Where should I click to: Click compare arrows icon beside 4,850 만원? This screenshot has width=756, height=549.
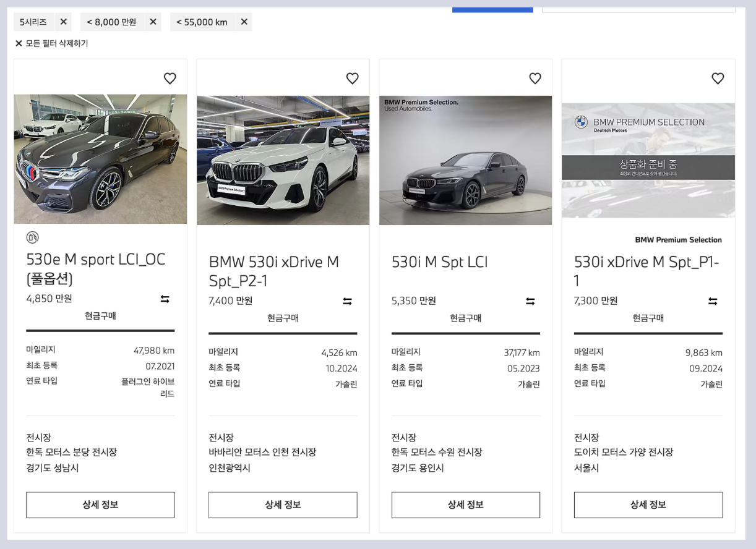[165, 299]
